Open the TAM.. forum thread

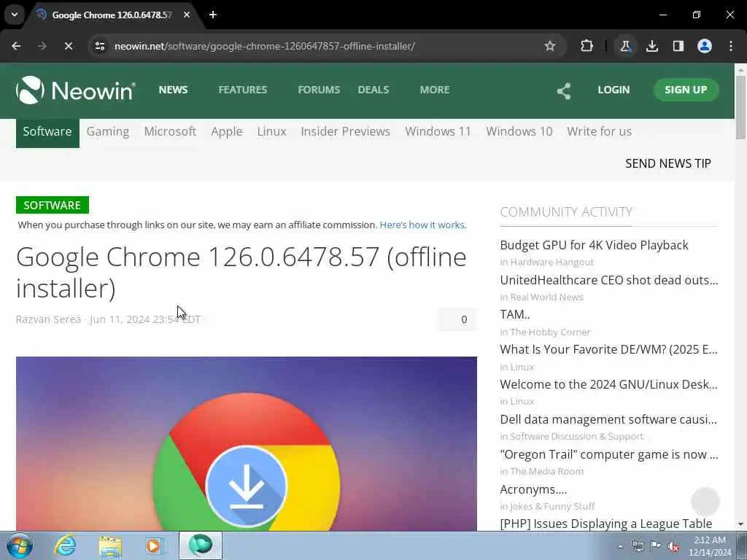coord(515,315)
